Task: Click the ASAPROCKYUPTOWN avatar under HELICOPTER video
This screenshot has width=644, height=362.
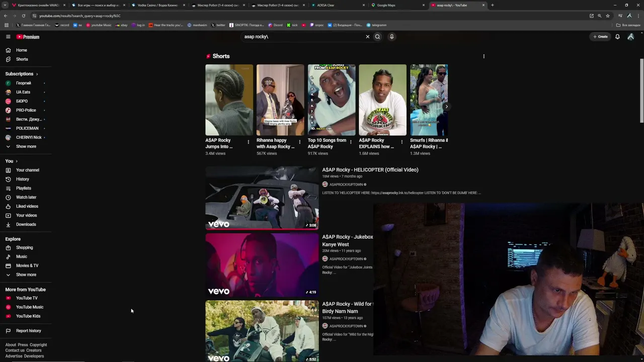Action: (325, 185)
